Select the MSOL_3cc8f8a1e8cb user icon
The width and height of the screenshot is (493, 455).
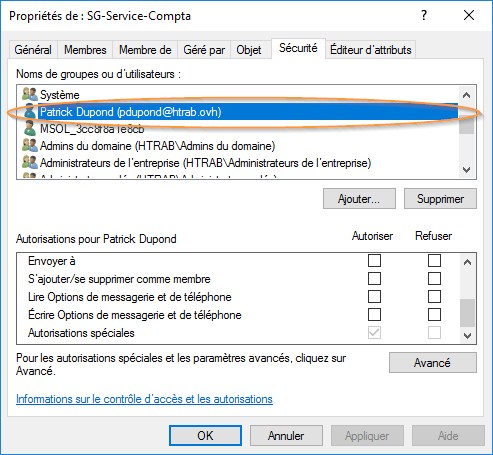click(30, 128)
